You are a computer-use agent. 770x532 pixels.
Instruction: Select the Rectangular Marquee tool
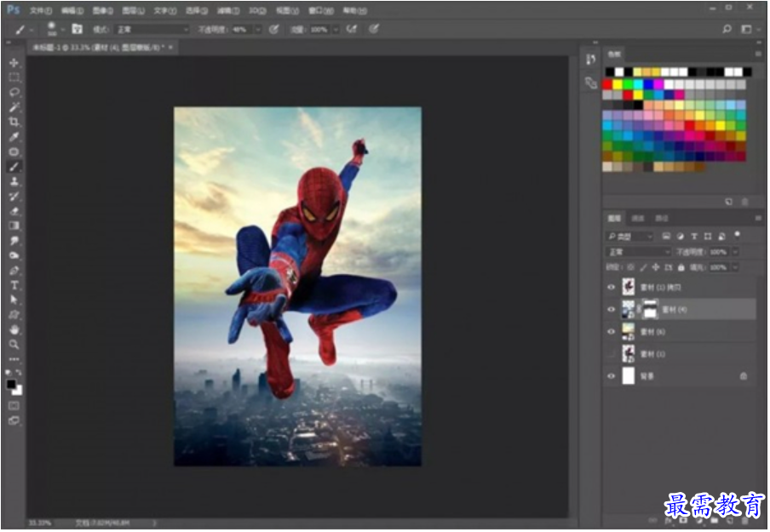click(14, 77)
